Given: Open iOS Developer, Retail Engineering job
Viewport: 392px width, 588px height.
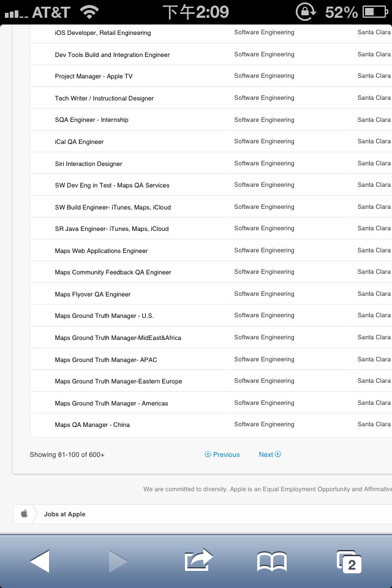Looking at the screenshot, I should 103,33.
